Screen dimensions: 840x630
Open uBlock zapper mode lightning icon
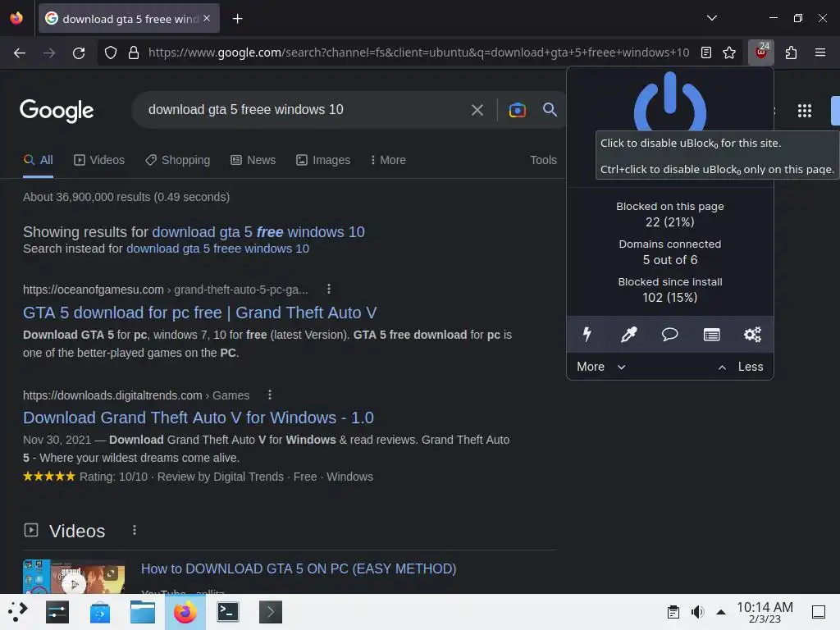coord(587,335)
